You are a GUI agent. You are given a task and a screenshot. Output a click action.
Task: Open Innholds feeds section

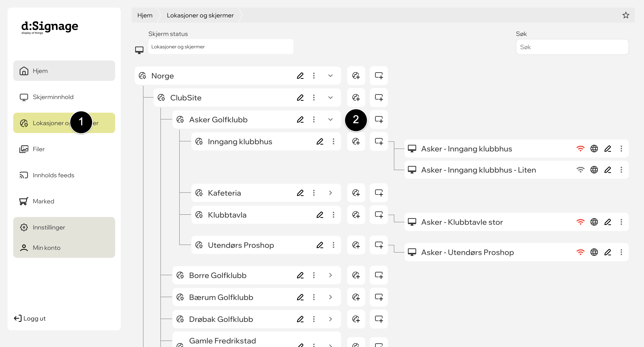click(x=64, y=175)
